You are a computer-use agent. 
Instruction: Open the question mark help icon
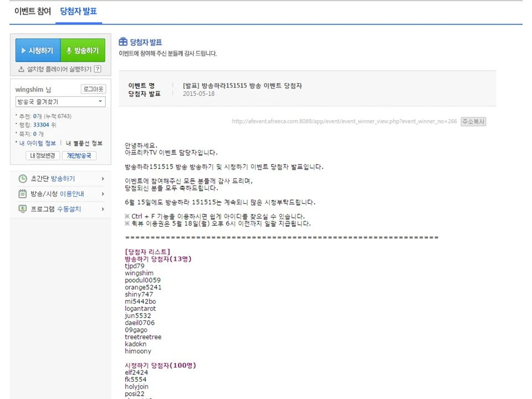coord(99,69)
